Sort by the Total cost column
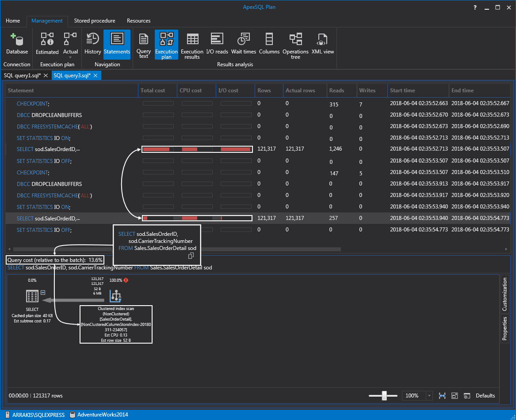Image resolution: width=516 pixels, height=420 pixels. click(158, 91)
